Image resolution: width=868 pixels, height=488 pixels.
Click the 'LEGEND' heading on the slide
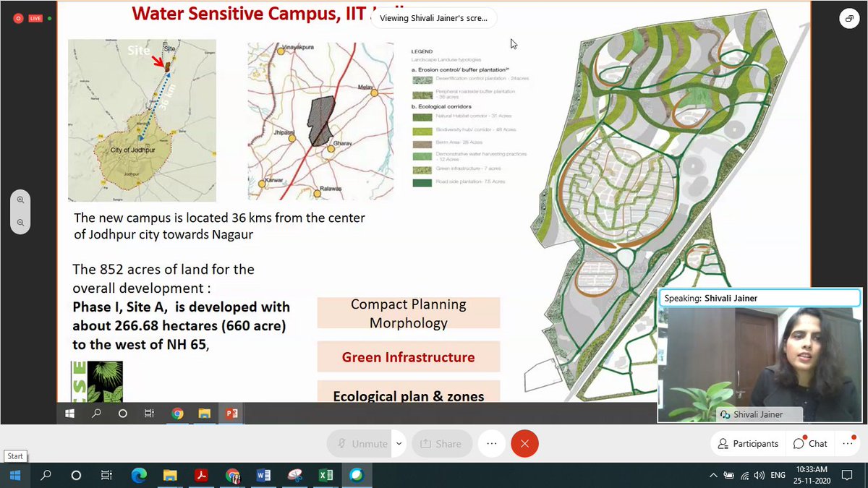point(421,52)
